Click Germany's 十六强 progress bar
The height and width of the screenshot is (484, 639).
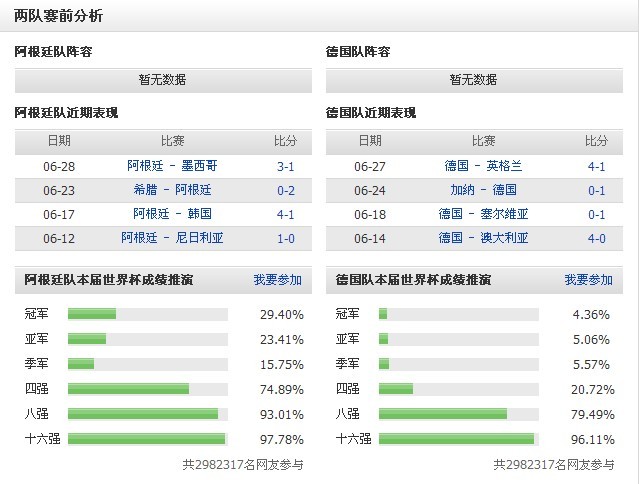[458, 439]
